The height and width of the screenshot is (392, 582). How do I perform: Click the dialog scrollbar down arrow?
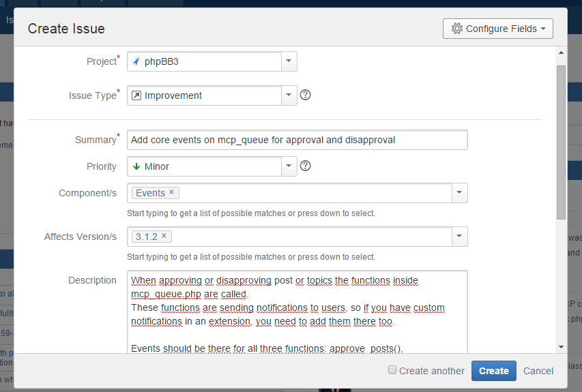point(562,347)
